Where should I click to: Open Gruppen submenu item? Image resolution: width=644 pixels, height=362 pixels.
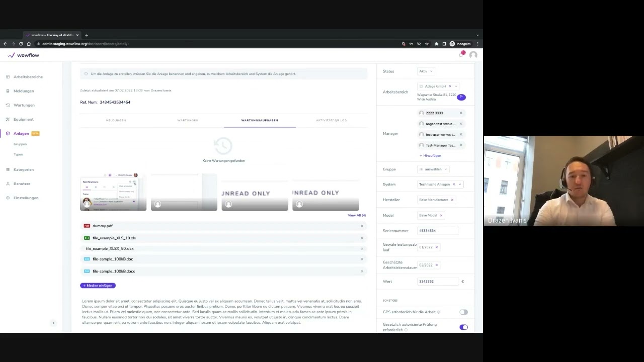click(20, 144)
